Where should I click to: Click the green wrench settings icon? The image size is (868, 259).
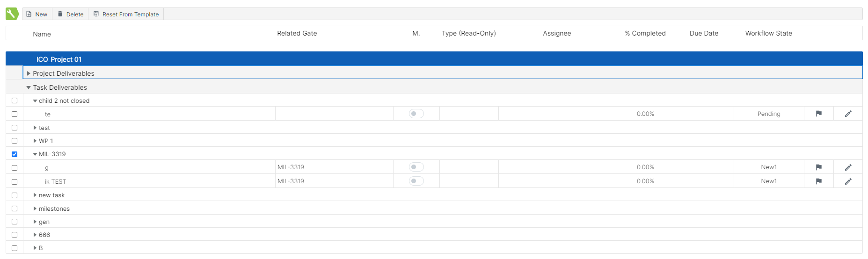(x=12, y=14)
